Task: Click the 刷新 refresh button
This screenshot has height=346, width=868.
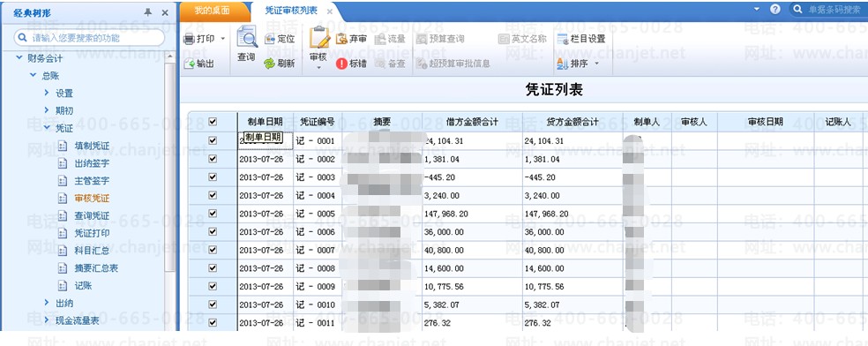Action: pos(280,64)
